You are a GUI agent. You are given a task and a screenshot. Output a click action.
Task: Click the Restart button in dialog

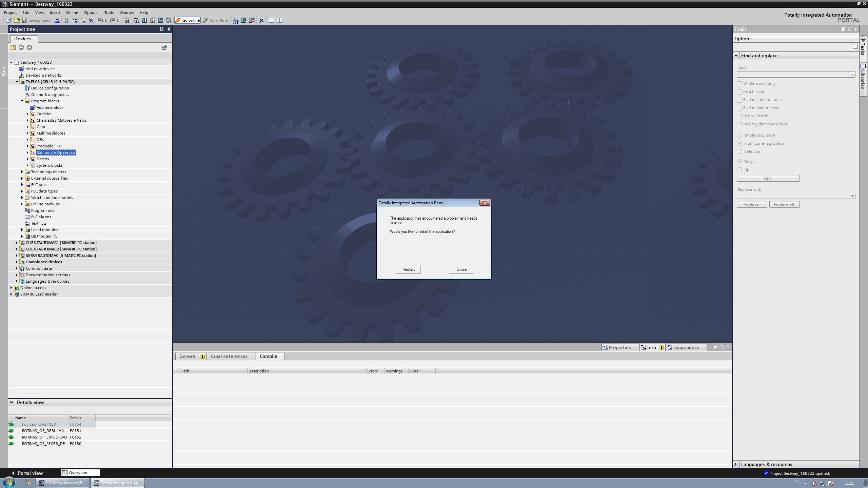pyautogui.click(x=408, y=269)
